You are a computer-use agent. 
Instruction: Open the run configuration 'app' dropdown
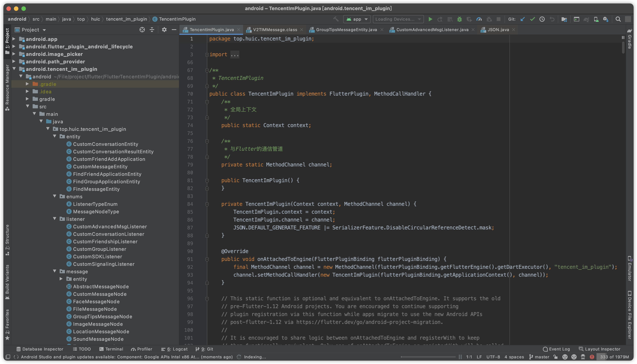point(357,19)
